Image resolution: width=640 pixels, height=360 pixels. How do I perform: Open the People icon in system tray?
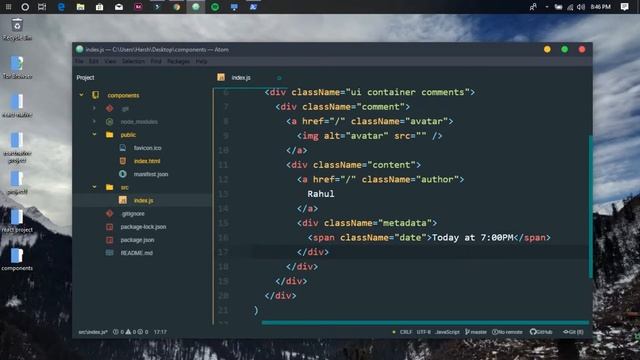pyautogui.click(x=533, y=7)
